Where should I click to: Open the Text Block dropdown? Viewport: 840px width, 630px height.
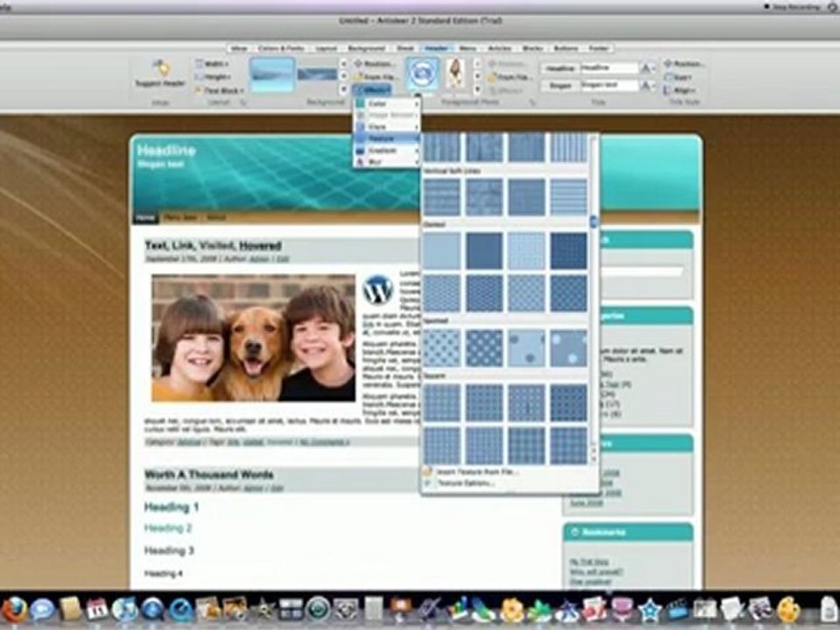[220, 90]
